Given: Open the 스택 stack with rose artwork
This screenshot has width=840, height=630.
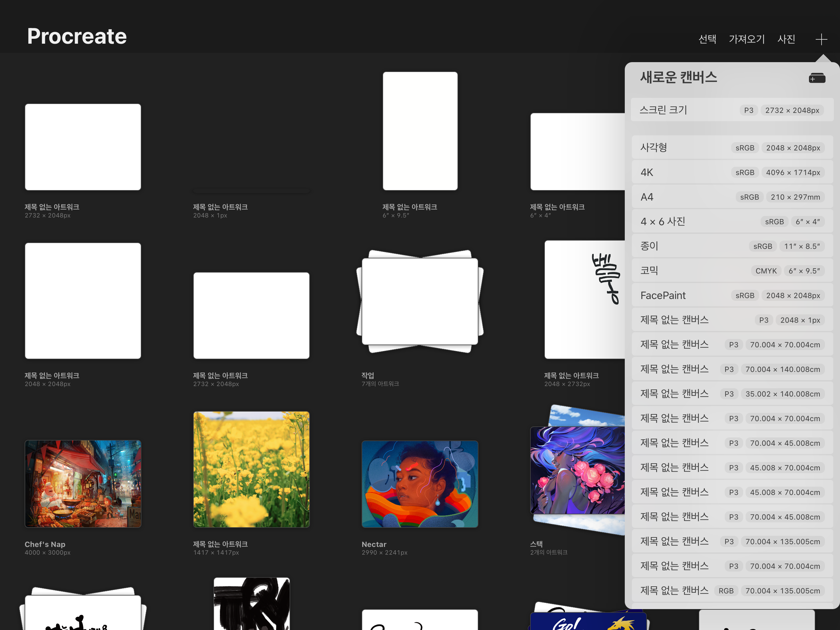Looking at the screenshot, I should 577,470.
